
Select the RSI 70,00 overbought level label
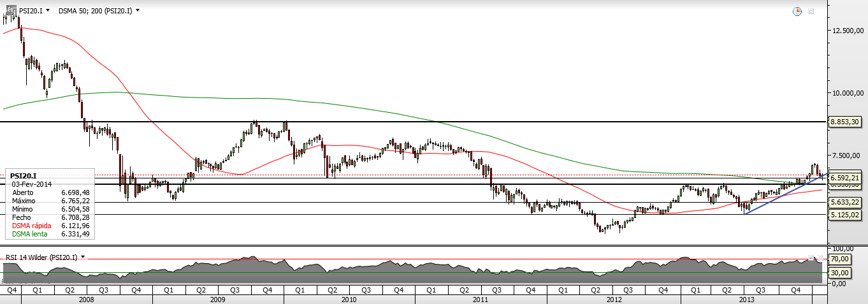point(841,259)
